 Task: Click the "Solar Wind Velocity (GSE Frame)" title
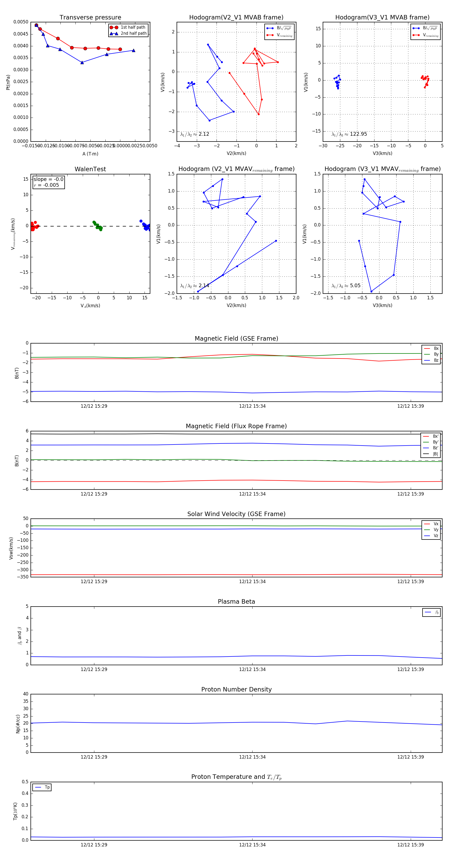(236, 514)
